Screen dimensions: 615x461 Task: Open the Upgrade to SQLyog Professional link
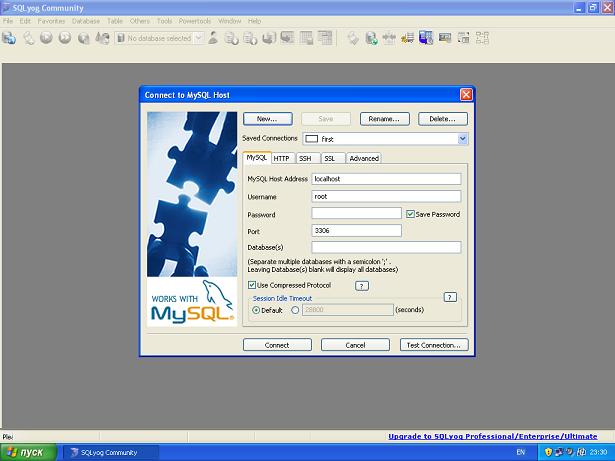click(493, 436)
